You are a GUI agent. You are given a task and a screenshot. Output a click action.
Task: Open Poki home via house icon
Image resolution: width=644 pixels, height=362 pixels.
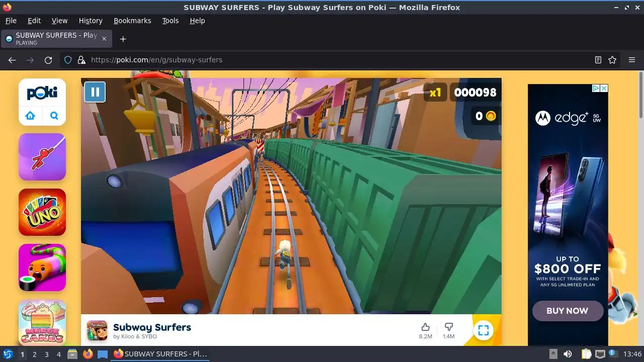click(30, 116)
